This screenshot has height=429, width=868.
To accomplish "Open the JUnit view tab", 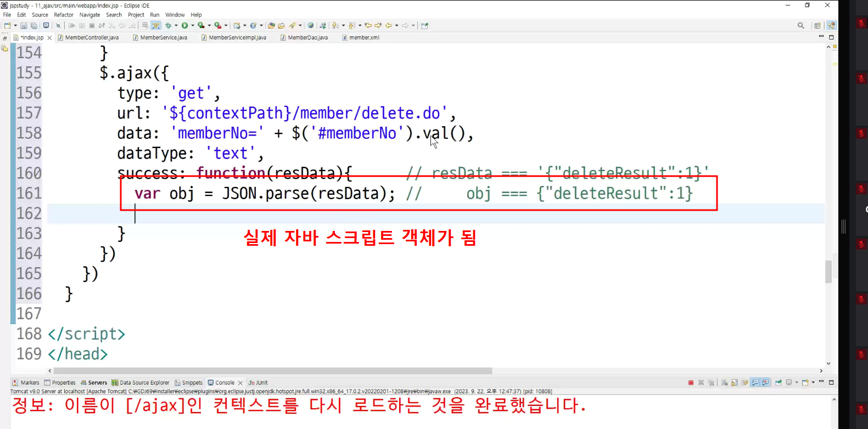I will pyautogui.click(x=258, y=383).
